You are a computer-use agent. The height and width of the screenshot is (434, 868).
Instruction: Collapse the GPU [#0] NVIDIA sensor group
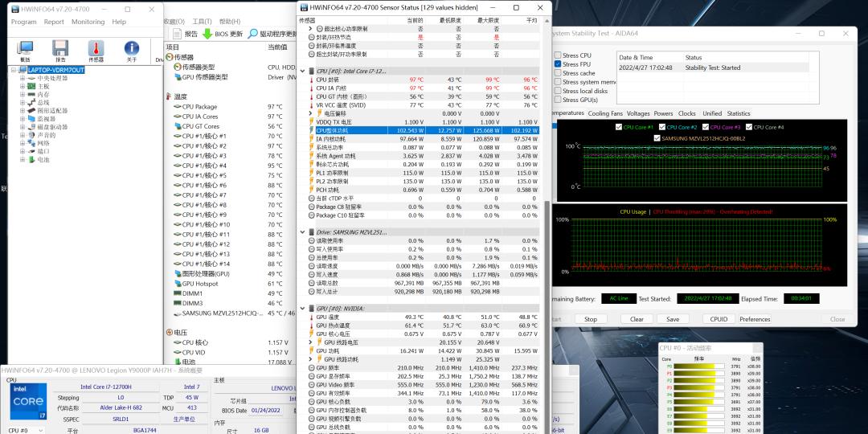[x=302, y=309]
